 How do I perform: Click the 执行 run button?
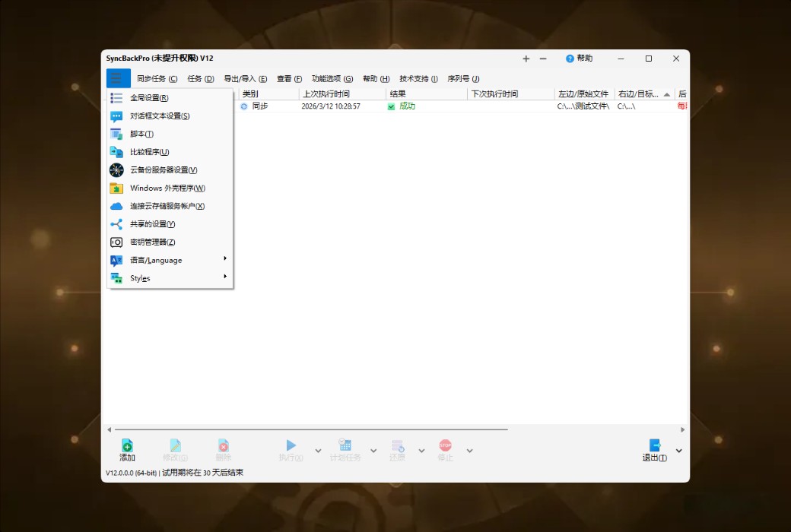[292, 448]
